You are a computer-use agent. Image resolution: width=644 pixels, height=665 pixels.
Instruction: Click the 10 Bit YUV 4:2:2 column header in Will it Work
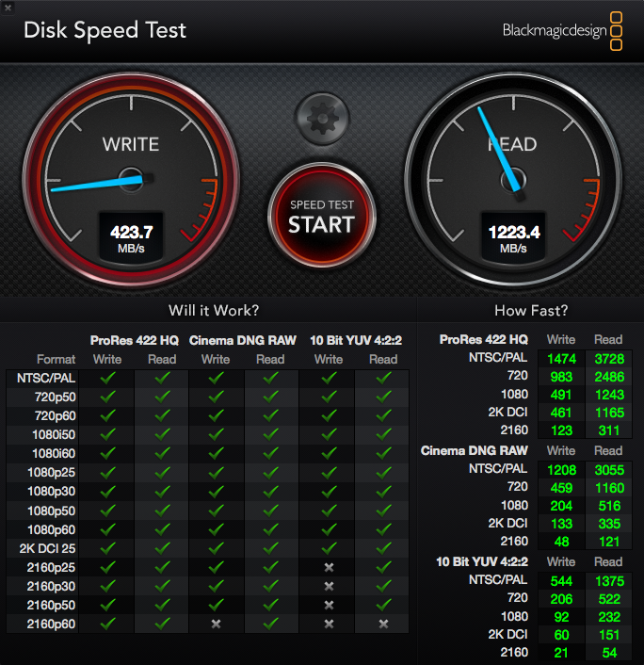pos(356,340)
